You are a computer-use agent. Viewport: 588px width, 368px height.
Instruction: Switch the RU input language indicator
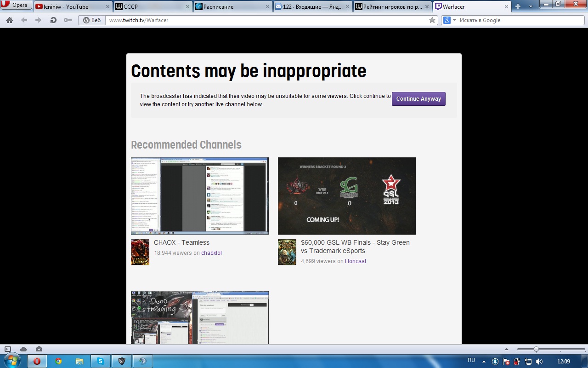coord(471,360)
